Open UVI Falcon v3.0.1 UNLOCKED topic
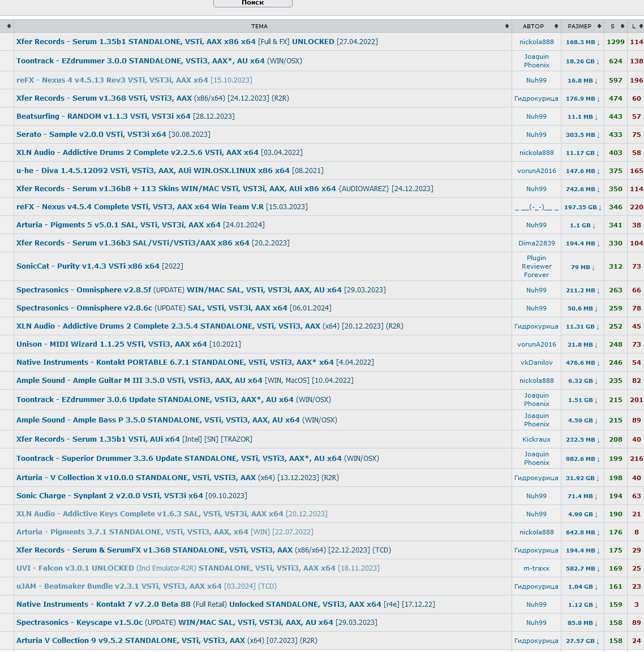Screen dimensions: 644x652 [198, 568]
